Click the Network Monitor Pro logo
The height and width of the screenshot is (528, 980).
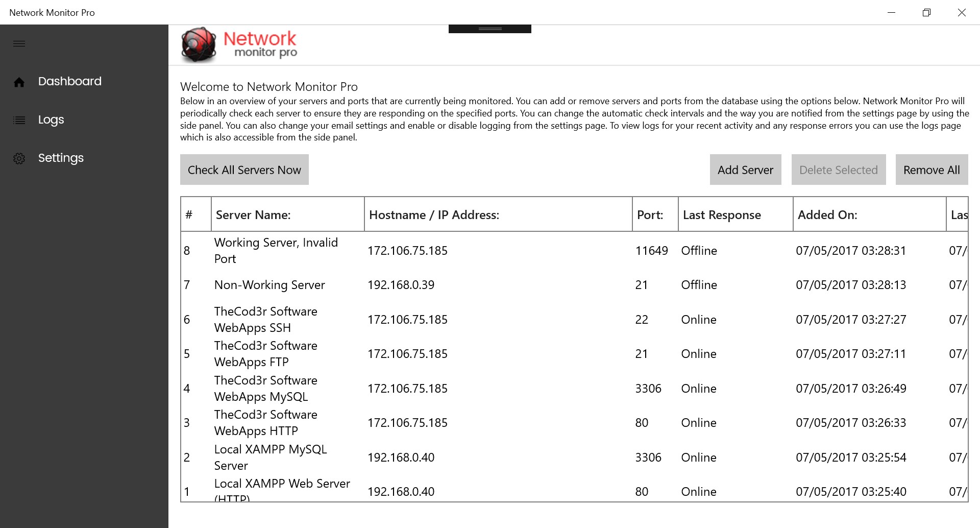(238, 45)
